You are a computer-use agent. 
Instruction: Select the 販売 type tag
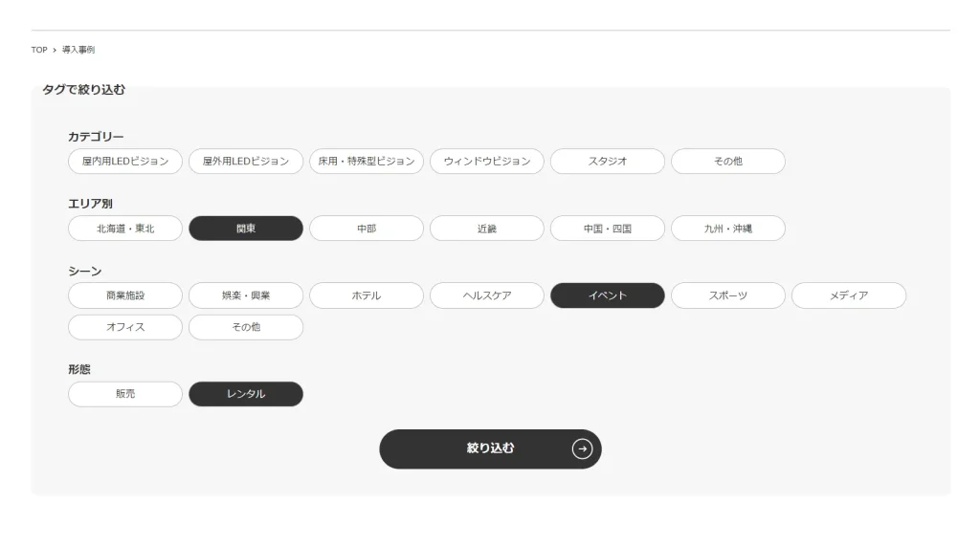pos(125,394)
